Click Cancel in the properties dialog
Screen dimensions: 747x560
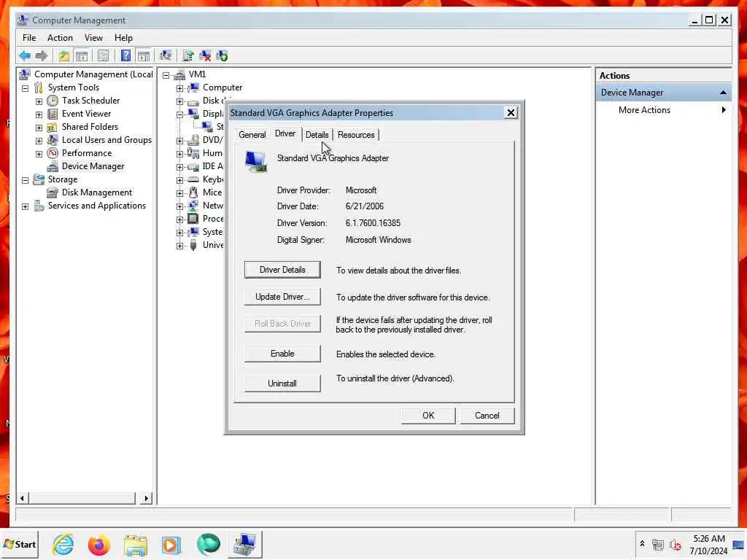click(x=487, y=415)
